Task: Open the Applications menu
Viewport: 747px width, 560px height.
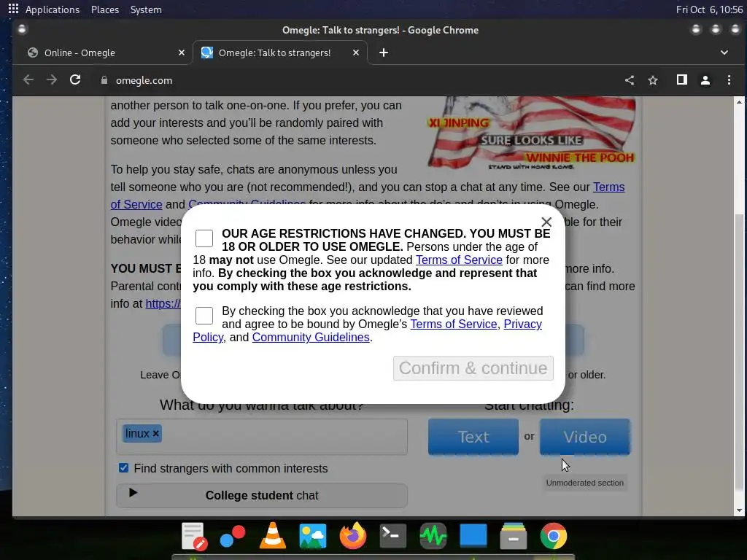Action: pyautogui.click(x=53, y=9)
